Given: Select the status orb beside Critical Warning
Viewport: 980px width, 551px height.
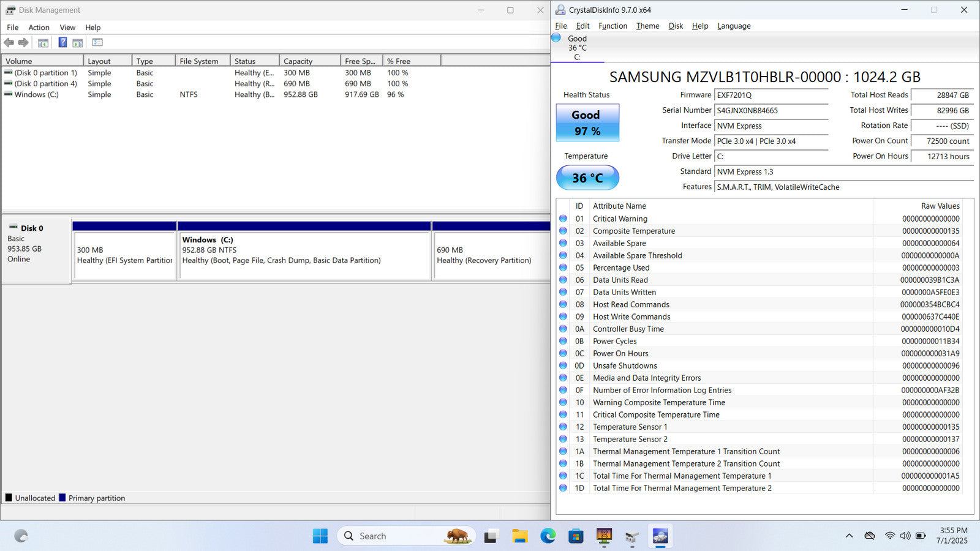Looking at the screenshot, I should 563,219.
